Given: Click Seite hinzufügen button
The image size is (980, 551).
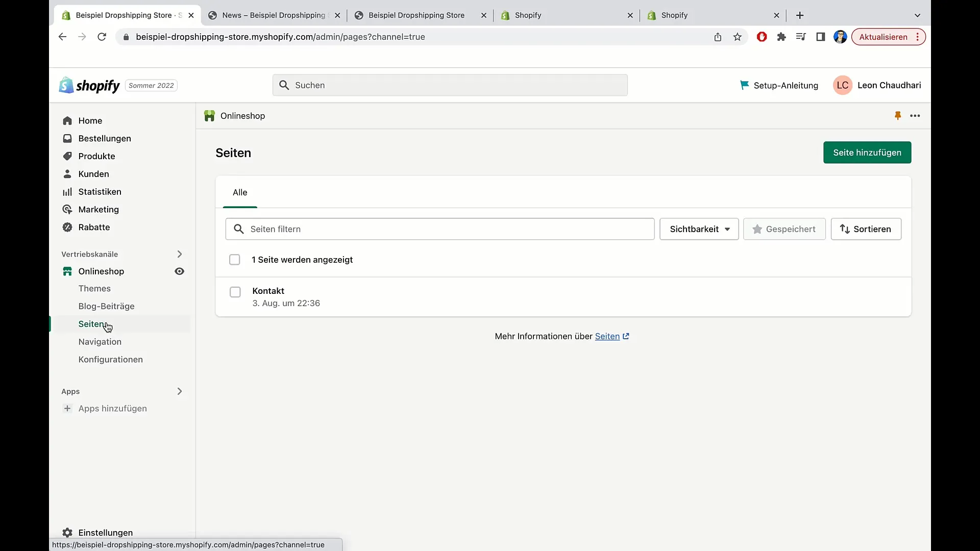Looking at the screenshot, I should (x=868, y=153).
